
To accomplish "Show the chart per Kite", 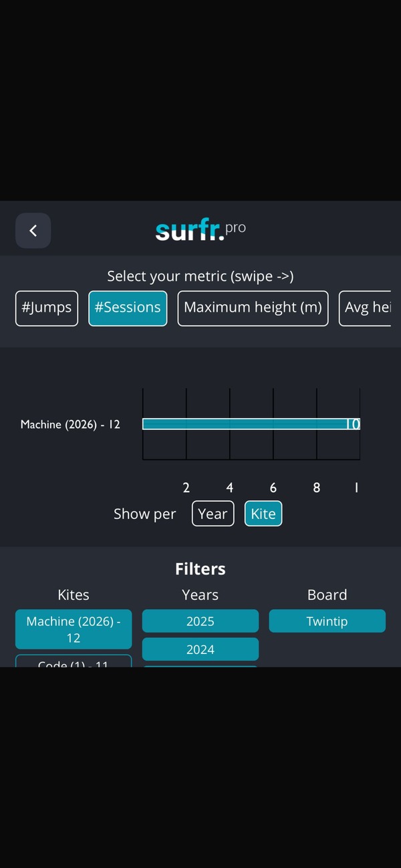I will coord(263,514).
